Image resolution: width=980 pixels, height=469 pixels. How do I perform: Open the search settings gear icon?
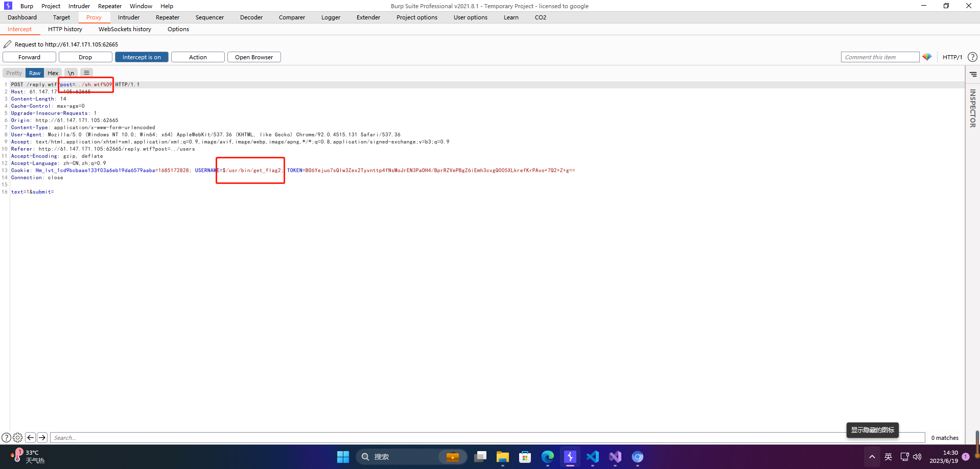[17, 438]
